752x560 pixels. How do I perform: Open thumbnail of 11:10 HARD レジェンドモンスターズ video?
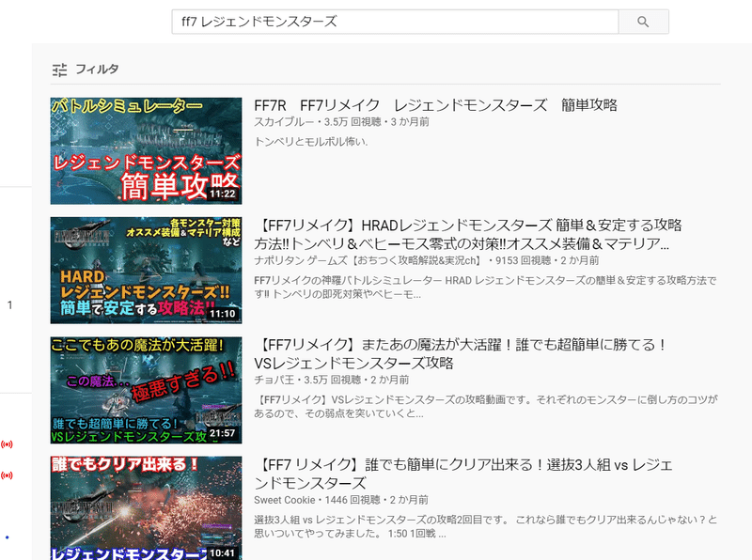pos(146,271)
